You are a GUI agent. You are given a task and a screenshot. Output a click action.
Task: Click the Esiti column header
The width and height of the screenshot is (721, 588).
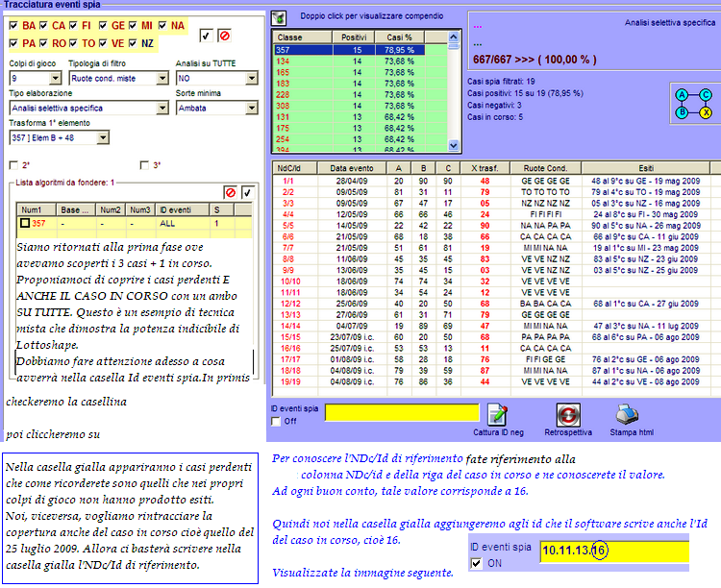coord(646,168)
